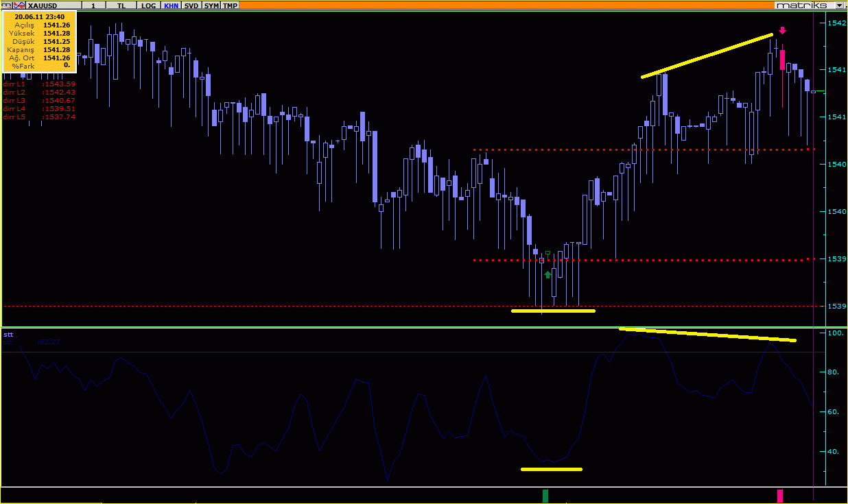Click the 60 label on indicator axis
This screenshot has height=504, width=848.
coord(834,412)
